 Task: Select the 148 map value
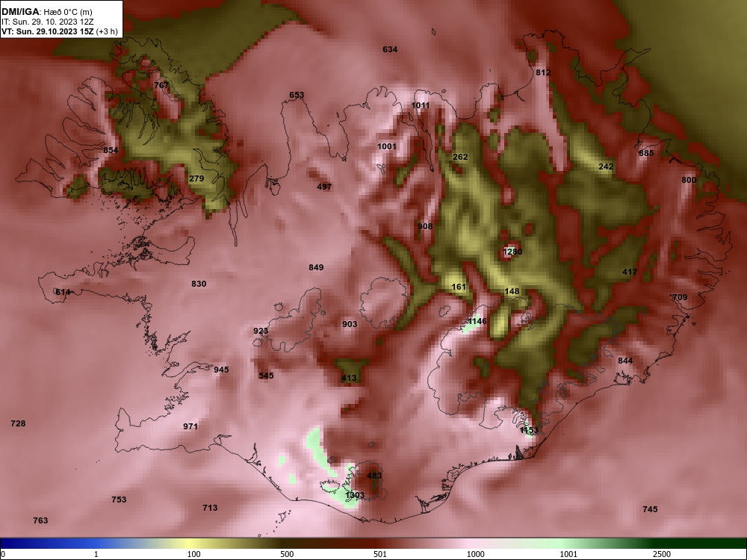click(512, 291)
